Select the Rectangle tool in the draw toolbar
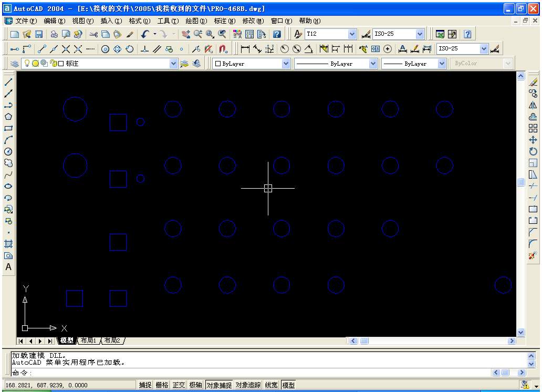 pos(8,128)
